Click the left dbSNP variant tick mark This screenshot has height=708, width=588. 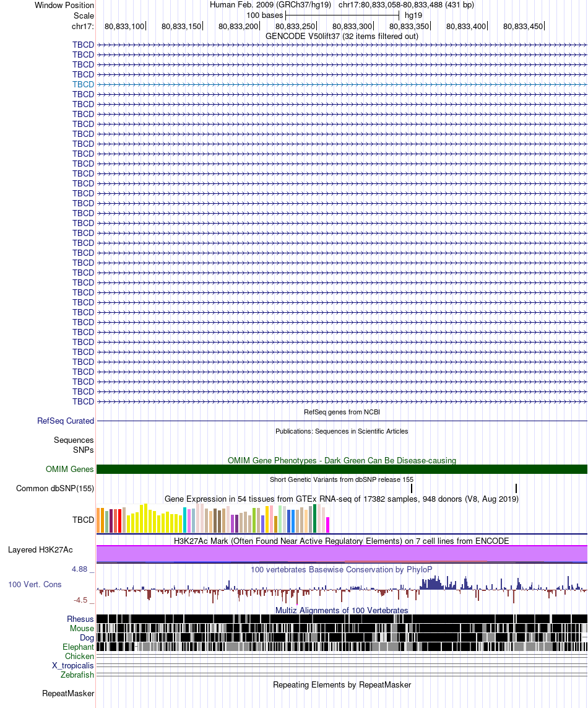coord(412,488)
